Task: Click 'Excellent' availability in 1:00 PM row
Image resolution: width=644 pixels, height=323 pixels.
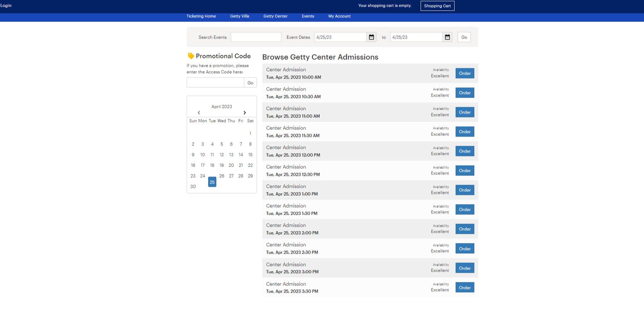Action: click(440, 193)
